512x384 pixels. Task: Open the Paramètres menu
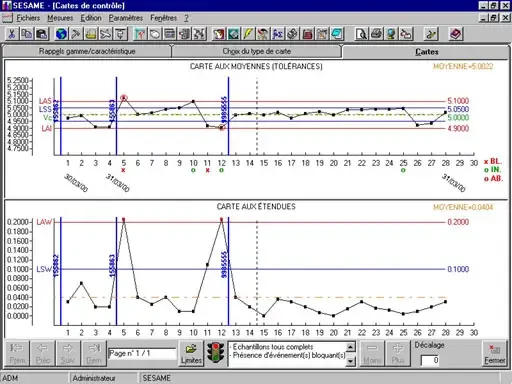coord(126,18)
